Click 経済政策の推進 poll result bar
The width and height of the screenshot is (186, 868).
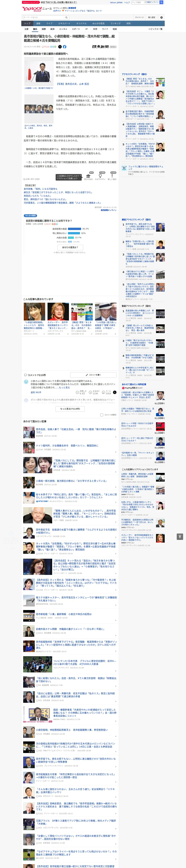74,229
